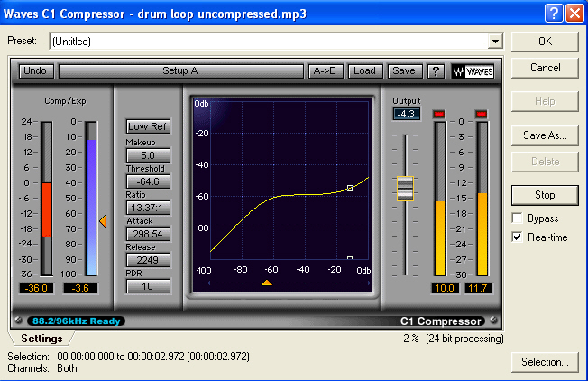Disable the Real-time checkbox

[x=517, y=237]
